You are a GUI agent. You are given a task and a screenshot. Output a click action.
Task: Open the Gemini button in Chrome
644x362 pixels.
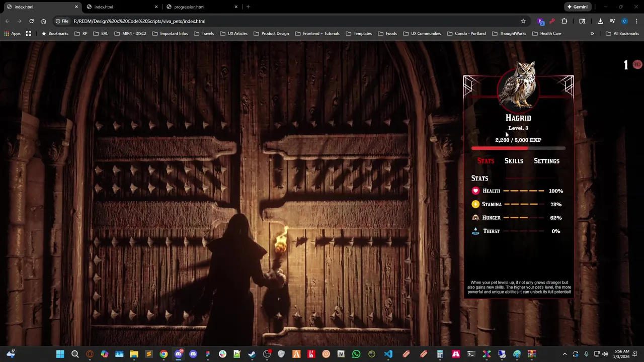coord(577,7)
